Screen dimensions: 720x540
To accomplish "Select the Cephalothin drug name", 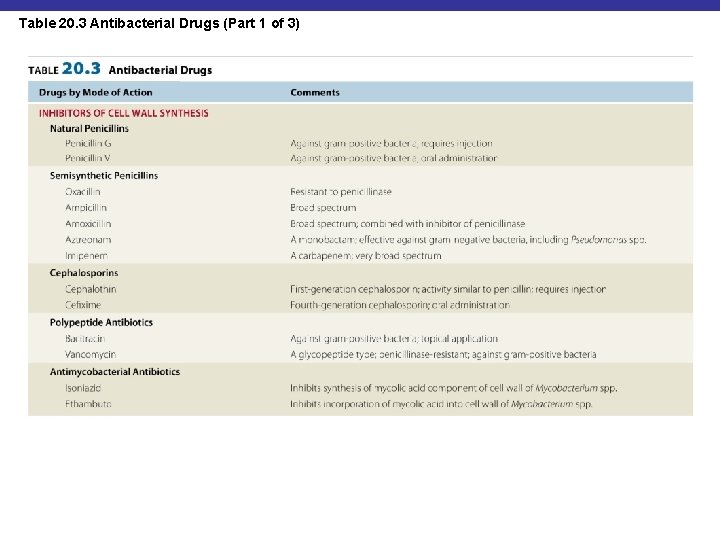I will pos(90,289).
